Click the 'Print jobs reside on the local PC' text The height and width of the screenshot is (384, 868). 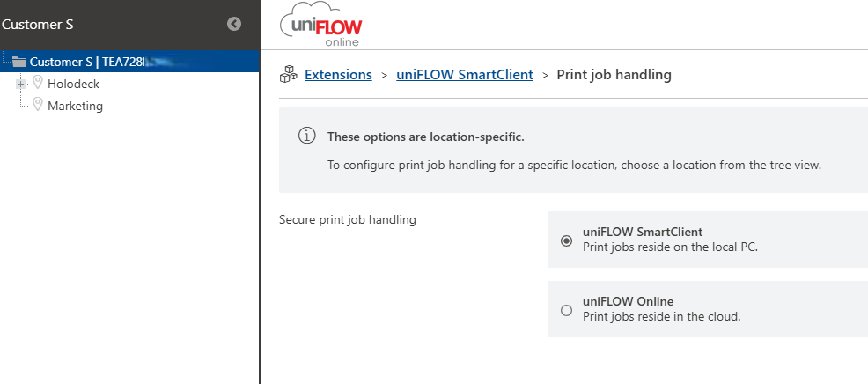[x=670, y=247]
